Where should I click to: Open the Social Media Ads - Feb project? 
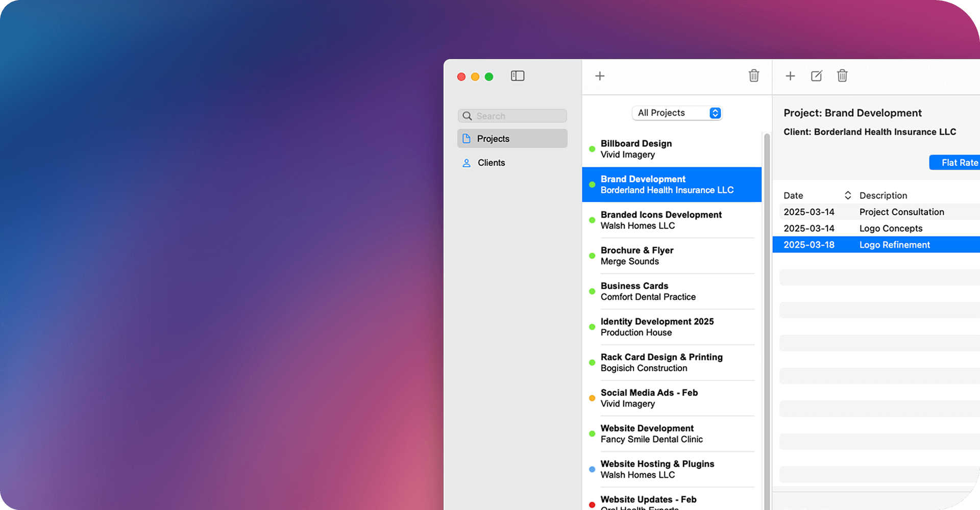point(672,398)
